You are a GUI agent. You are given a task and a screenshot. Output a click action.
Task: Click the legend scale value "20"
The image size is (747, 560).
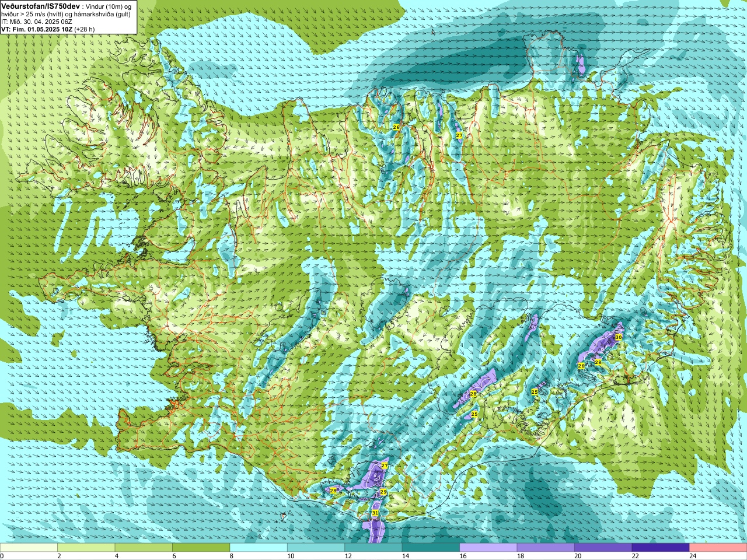tap(578, 556)
